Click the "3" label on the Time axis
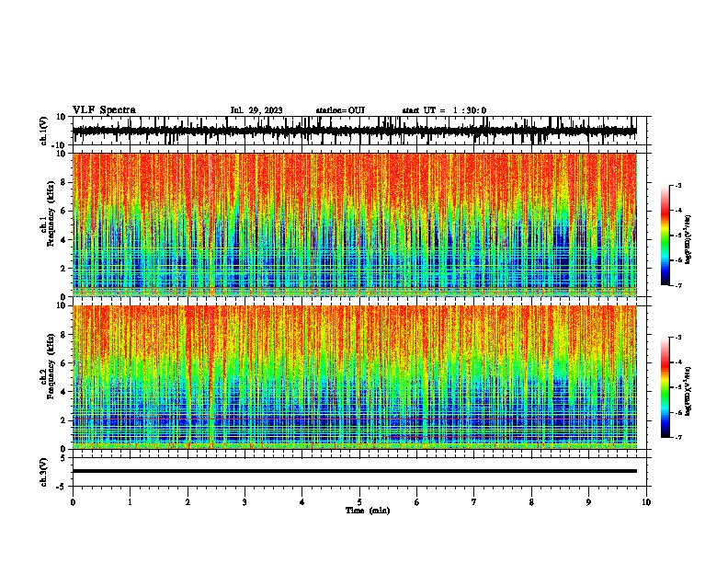Image resolution: width=728 pixels, height=563 pixels. click(245, 502)
